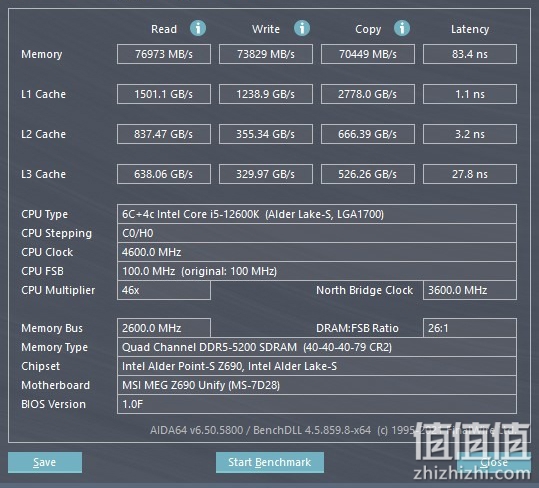Screen dimensions: 539x488
Task: Start the benchmark
Action: tap(270, 462)
